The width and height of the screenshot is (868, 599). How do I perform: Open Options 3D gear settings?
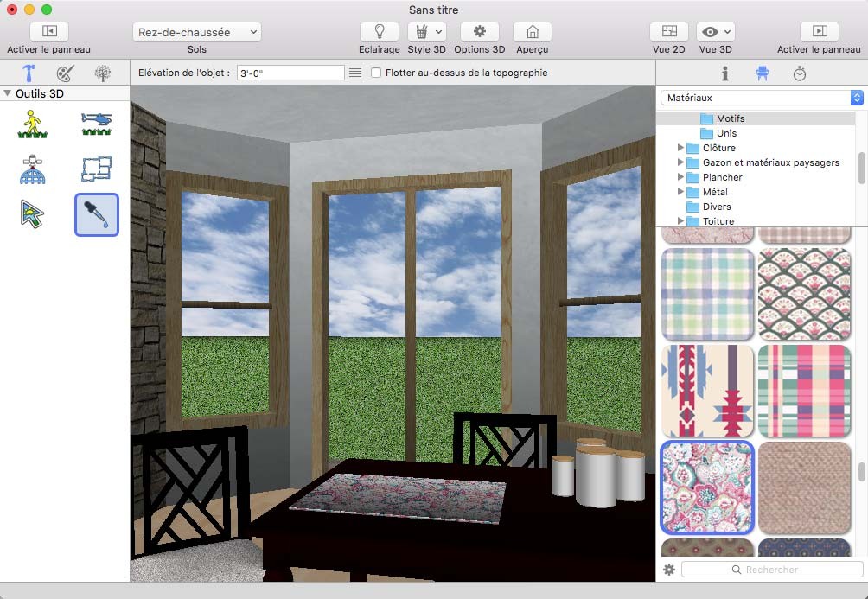[479, 32]
